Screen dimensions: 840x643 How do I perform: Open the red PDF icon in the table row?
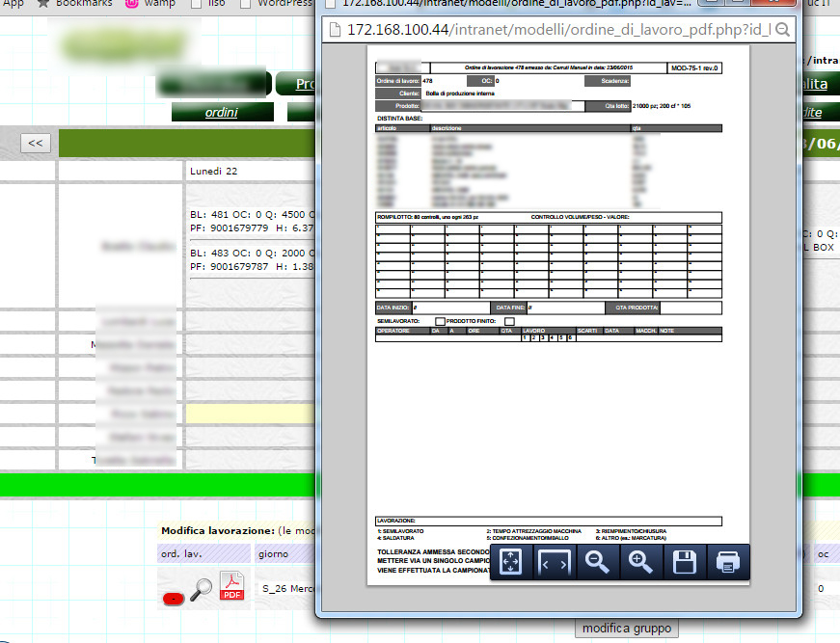233,586
